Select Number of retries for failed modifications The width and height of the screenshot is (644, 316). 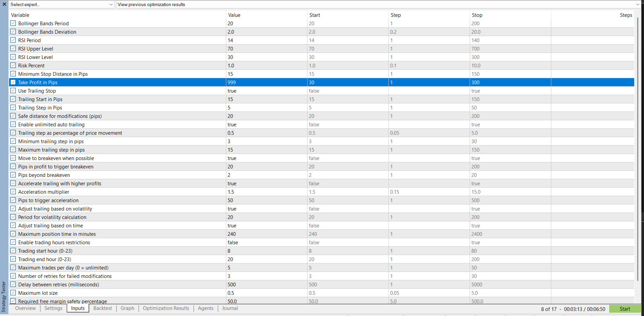322,276
